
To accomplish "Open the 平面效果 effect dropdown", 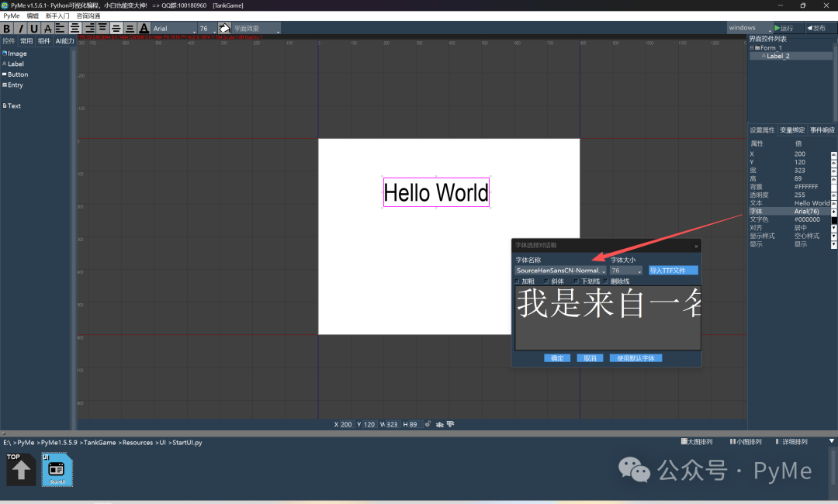I will 257,28.
